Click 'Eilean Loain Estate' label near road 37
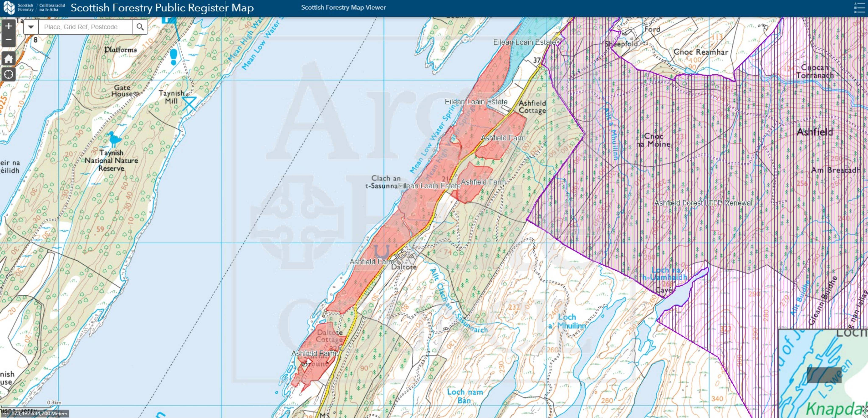 [524, 42]
